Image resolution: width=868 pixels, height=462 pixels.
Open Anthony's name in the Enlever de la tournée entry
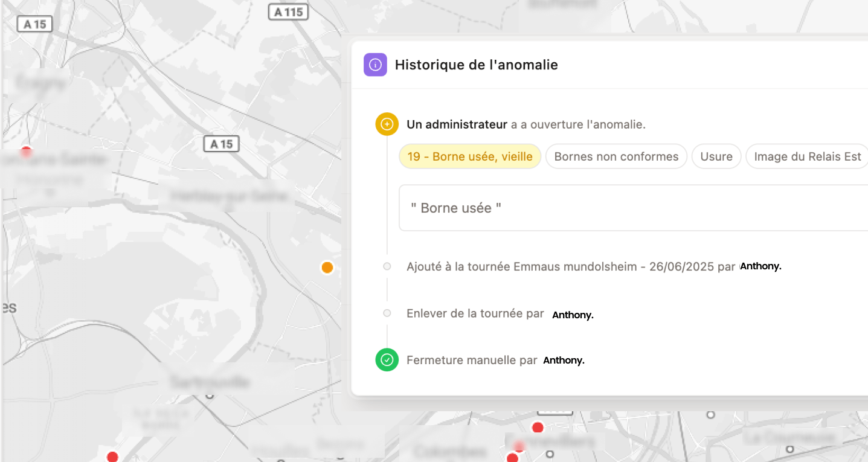pos(573,315)
